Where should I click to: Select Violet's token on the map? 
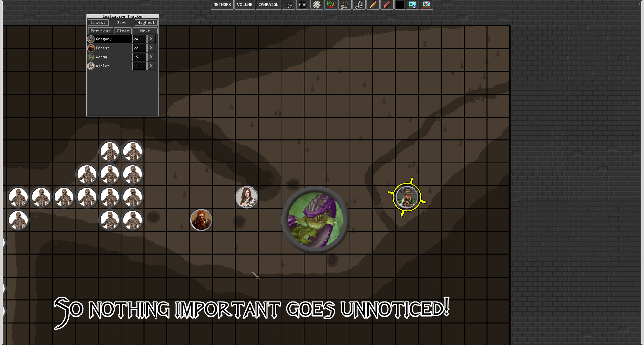[247, 197]
